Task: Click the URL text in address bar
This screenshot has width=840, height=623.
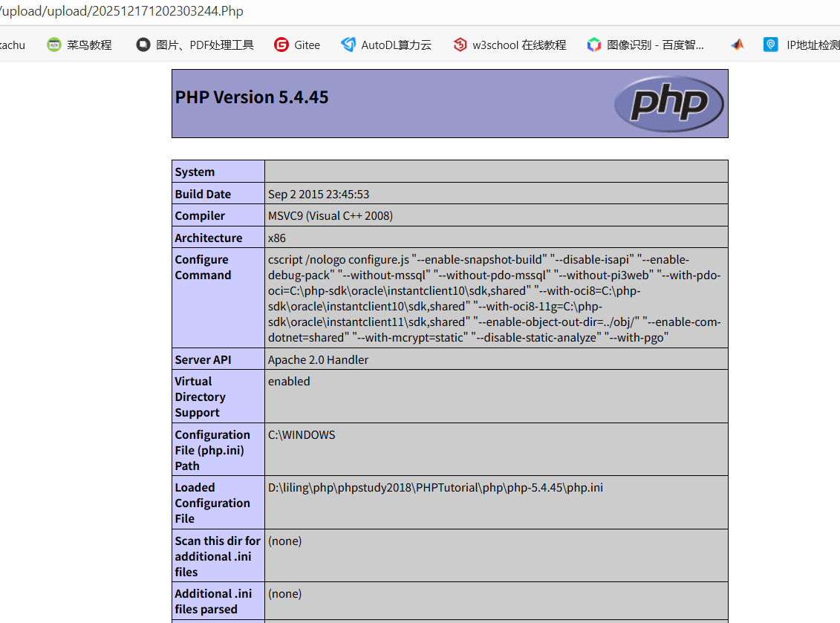Action: (x=122, y=11)
